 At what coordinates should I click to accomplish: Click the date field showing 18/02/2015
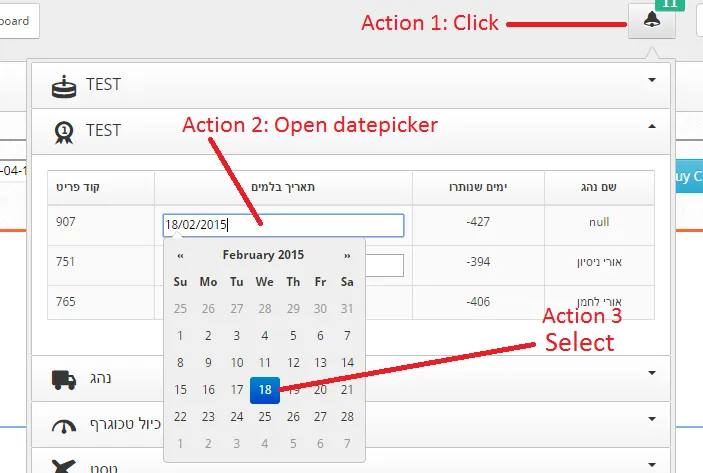(x=283, y=225)
